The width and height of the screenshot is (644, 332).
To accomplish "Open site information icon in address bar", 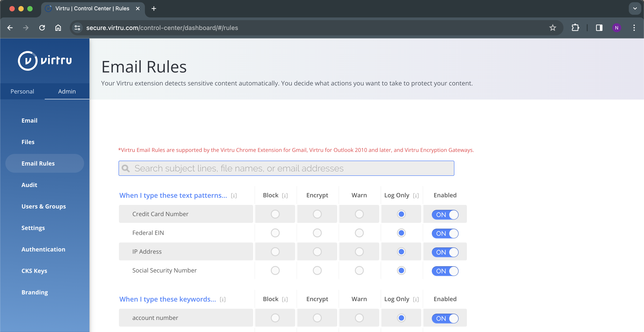I will coord(78,28).
